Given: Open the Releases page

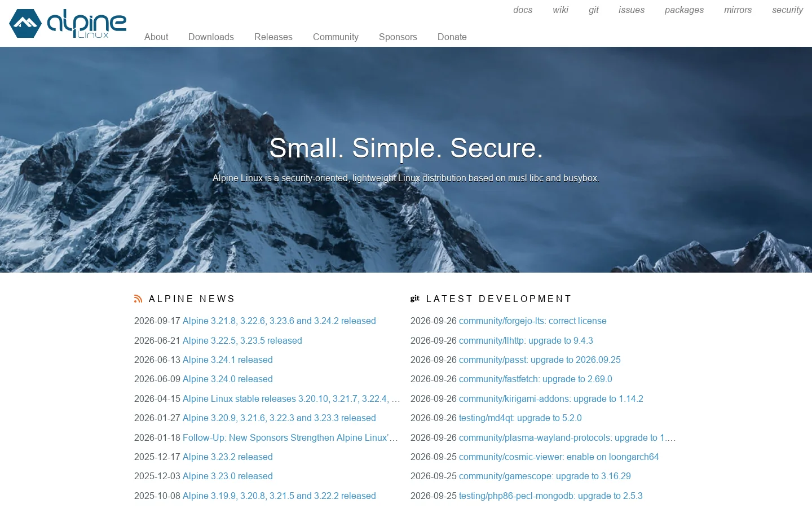Looking at the screenshot, I should click(x=273, y=37).
